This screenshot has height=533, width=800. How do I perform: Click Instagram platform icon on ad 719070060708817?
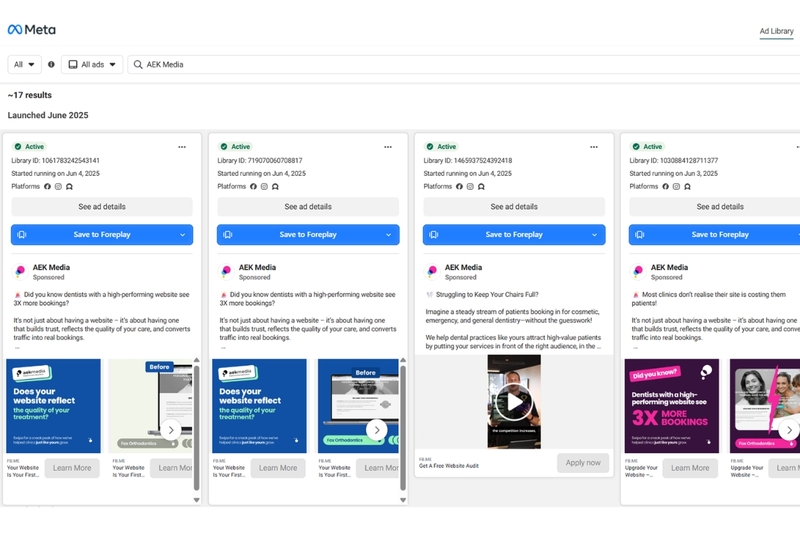coord(264,186)
